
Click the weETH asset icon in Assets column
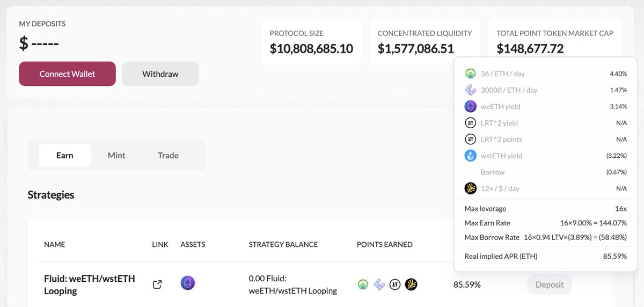coord(188,283)
